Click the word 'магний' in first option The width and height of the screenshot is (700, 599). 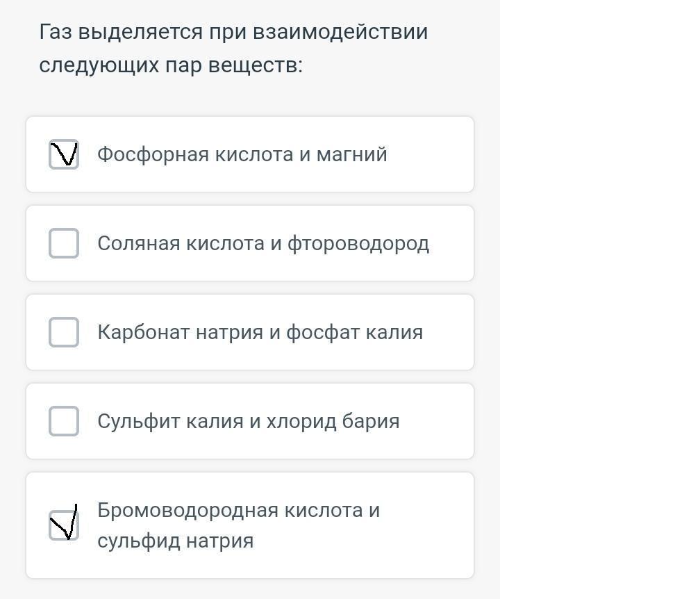(351, 154)
